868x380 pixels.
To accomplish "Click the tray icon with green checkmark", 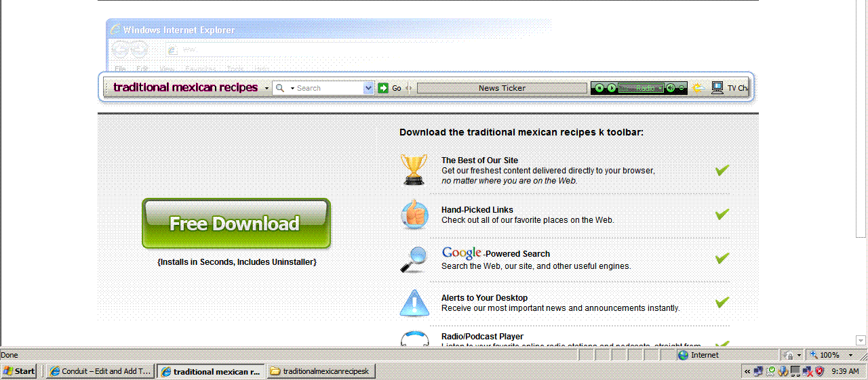I will (x=770, y=371).
